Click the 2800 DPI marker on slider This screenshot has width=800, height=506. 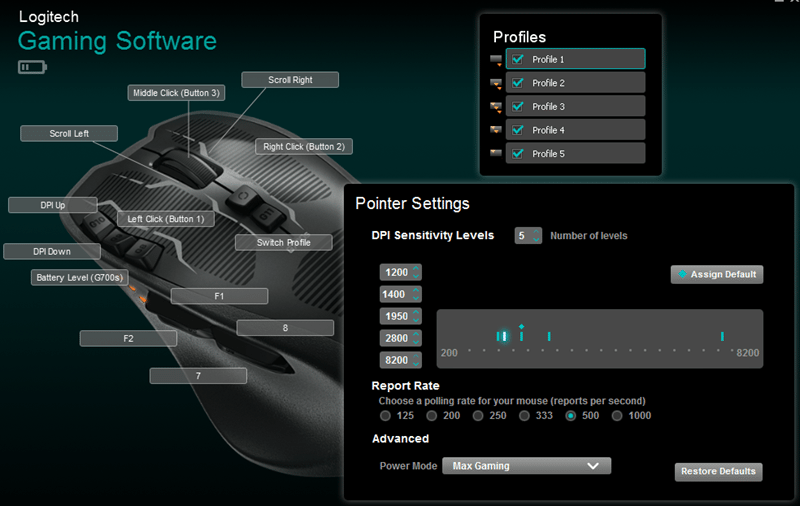[x=549, y=336]
